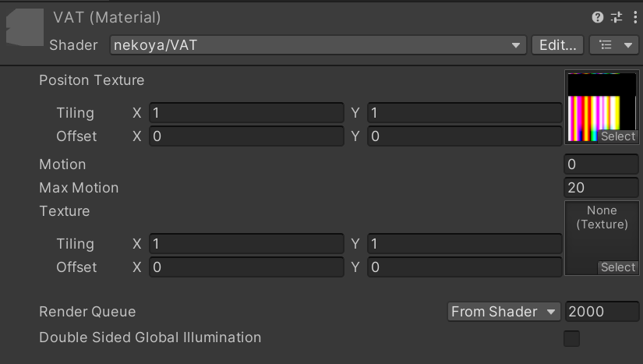The image size is (643, 364).
Task: Click the Edit... shader button
Action: click(x=557, y=45)
